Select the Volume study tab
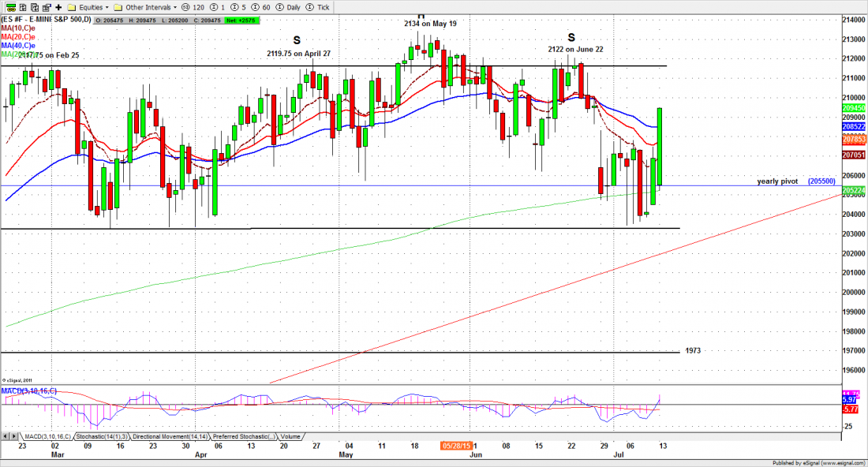 pyautogui.click(x=290, y=436)
